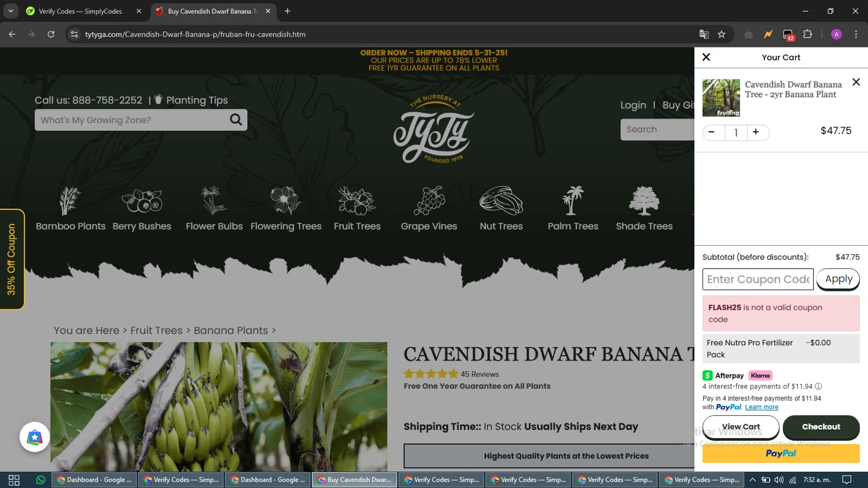Open the Chrome three-dot menu
Screen dimensions: 868x488
pos(856,34)
